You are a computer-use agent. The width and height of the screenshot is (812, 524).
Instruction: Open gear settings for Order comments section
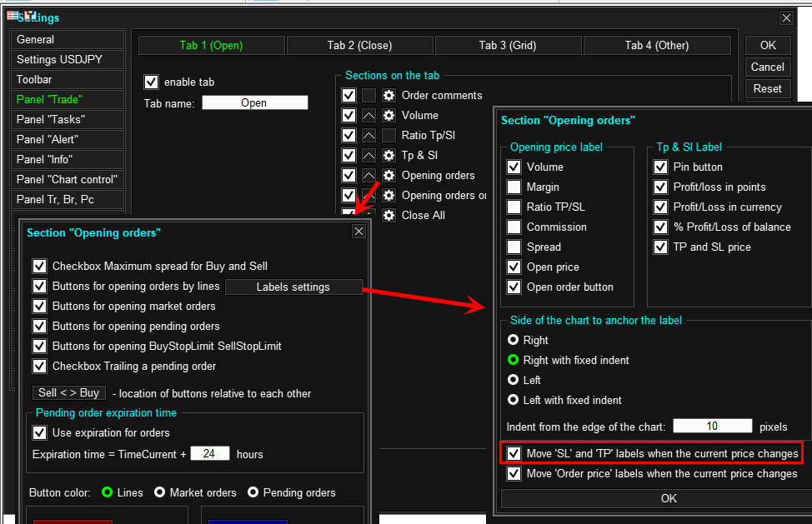(389, 95)
